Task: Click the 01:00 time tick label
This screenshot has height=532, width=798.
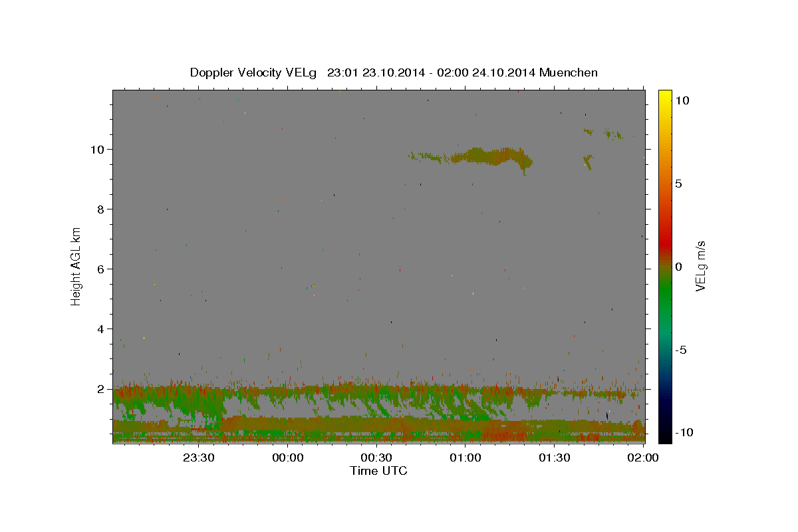Action: point(465,458)
